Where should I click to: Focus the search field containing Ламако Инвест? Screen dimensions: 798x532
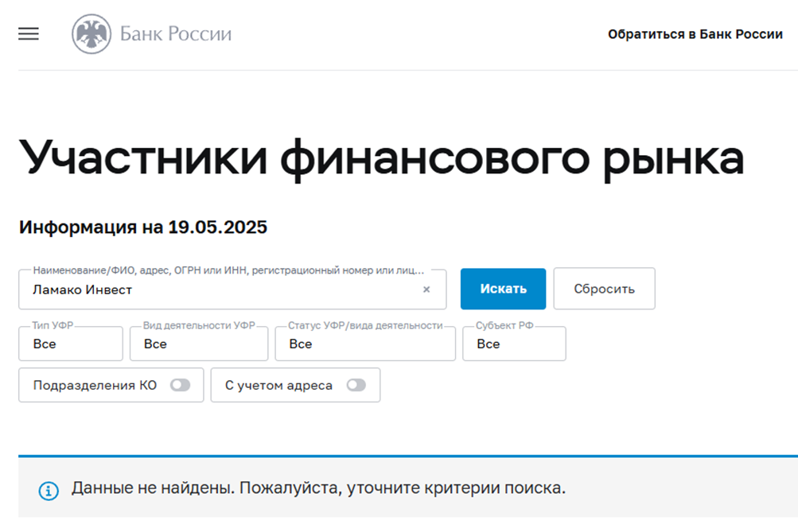click(x=232, y=289)
